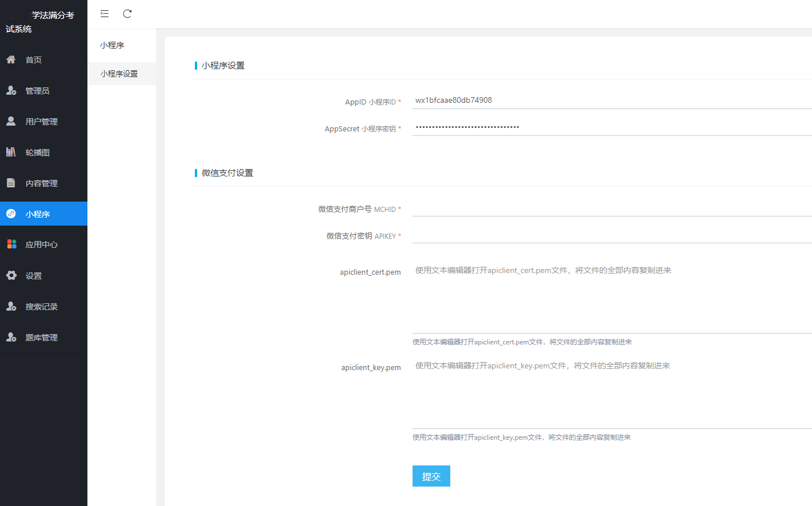Go to 题库管理 menu item
The image size is (812, 506).
43,337
